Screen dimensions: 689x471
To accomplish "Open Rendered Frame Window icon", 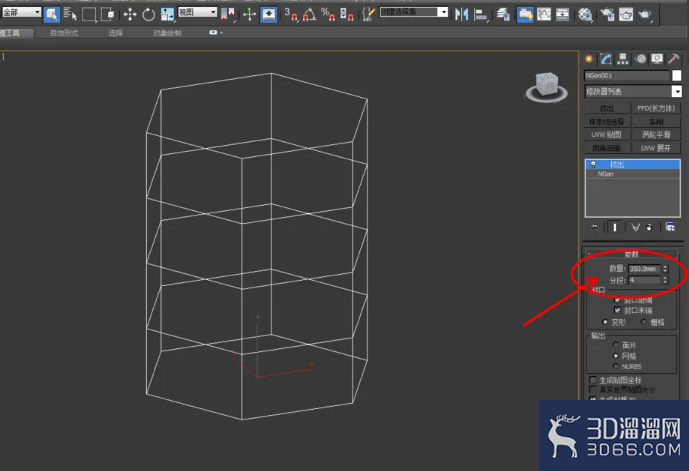I will [626, 14].
